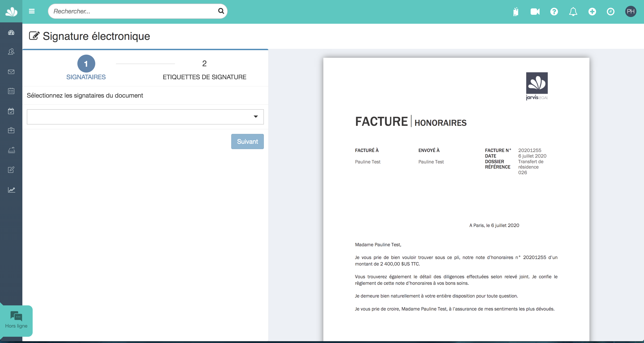The image size is (644, 343).
Task: Toggle the hamburger menu icon
Action: [x=32, y=11]
